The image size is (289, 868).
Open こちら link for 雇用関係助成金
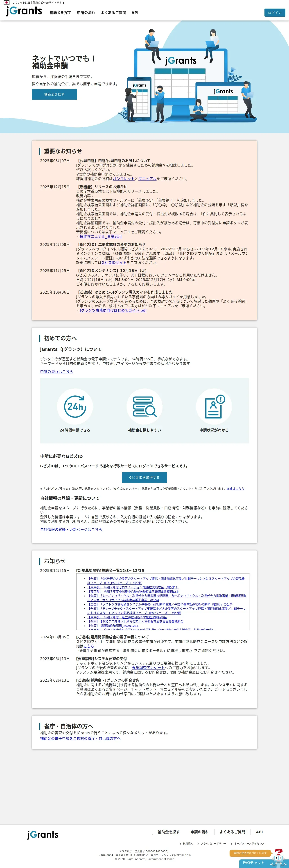(89, 646)
